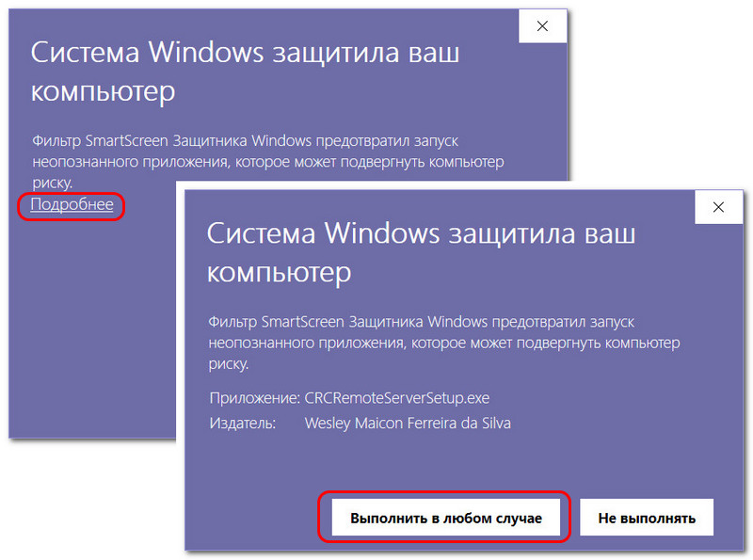The height and width of the screenshot is (560, 753).
Task: Click the SmartScreen warning paragraph in front dialog
Action: pos(444,343)
